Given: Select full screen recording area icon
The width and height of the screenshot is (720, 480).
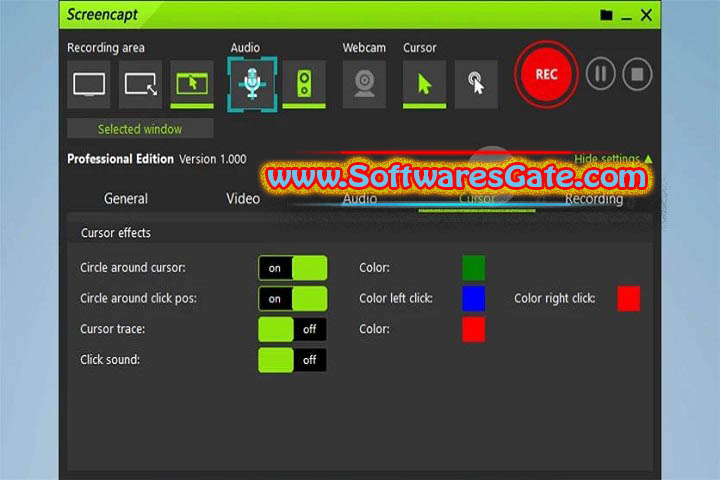Looking at the screenshot, I should [x=89, y=85].
